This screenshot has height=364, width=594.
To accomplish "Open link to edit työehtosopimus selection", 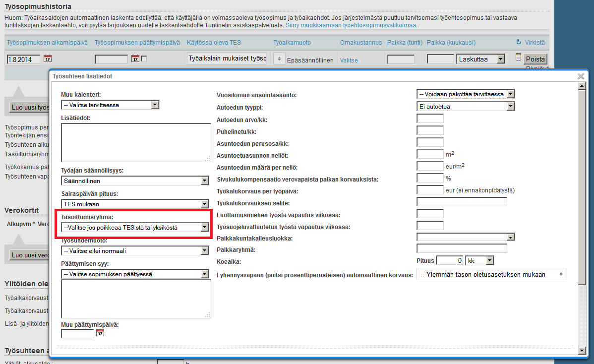I will 352,25.
